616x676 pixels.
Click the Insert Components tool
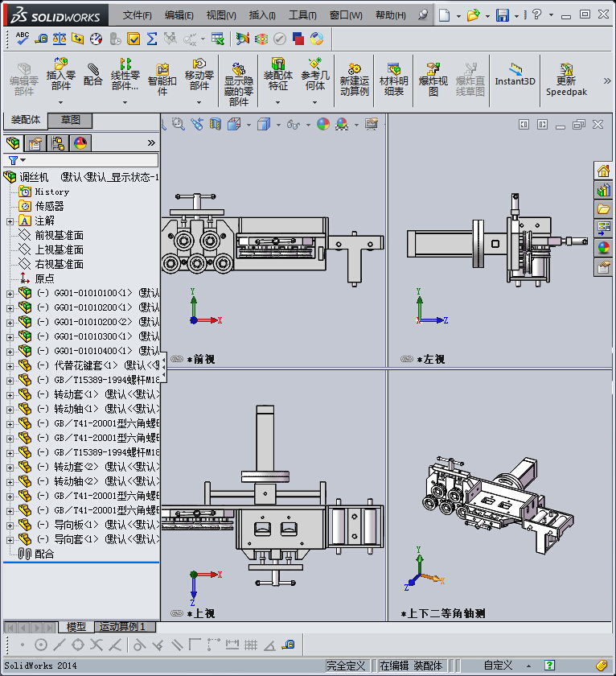[61, 74]
